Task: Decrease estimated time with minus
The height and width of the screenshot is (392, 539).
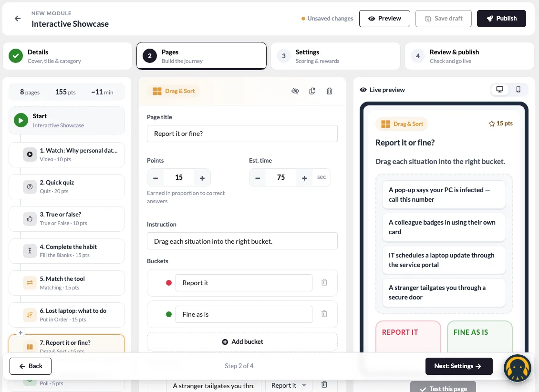Action: [x=258, y=177]
